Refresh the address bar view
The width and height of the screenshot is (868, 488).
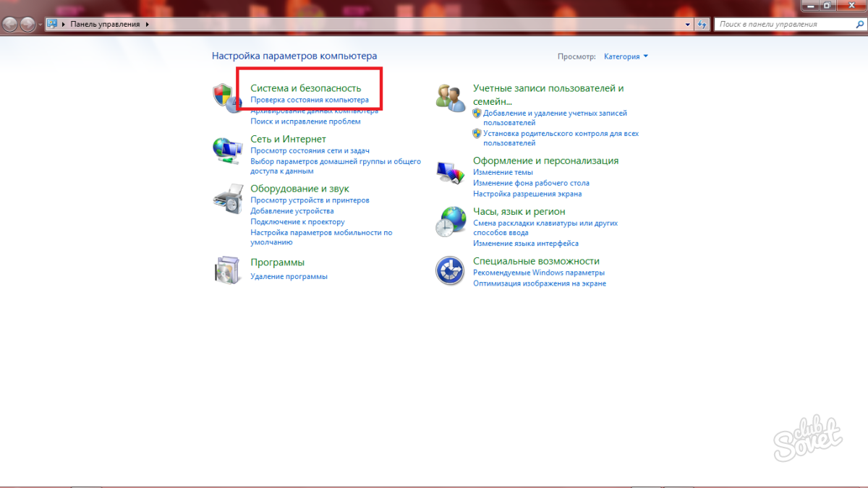click(x=702, y=25)
